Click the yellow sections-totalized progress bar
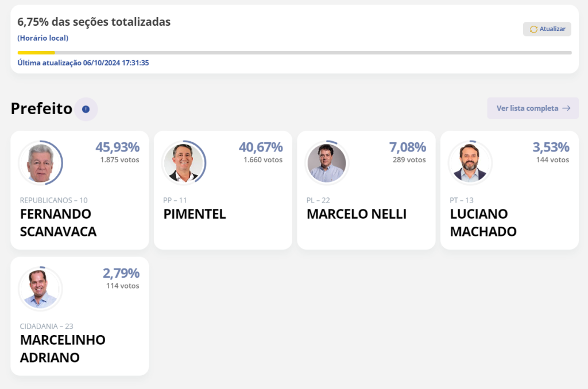The height and width of the screenshot is (389, 588). pos(36,53)
